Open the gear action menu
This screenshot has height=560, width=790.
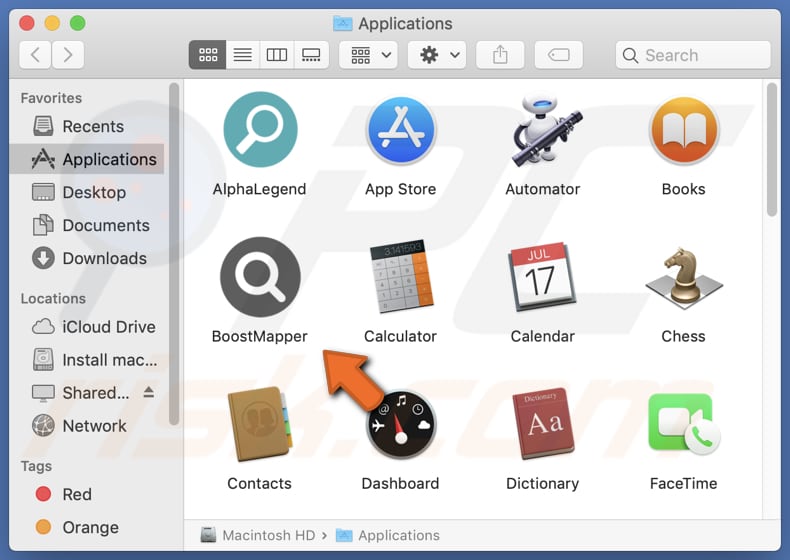point(437,54)
